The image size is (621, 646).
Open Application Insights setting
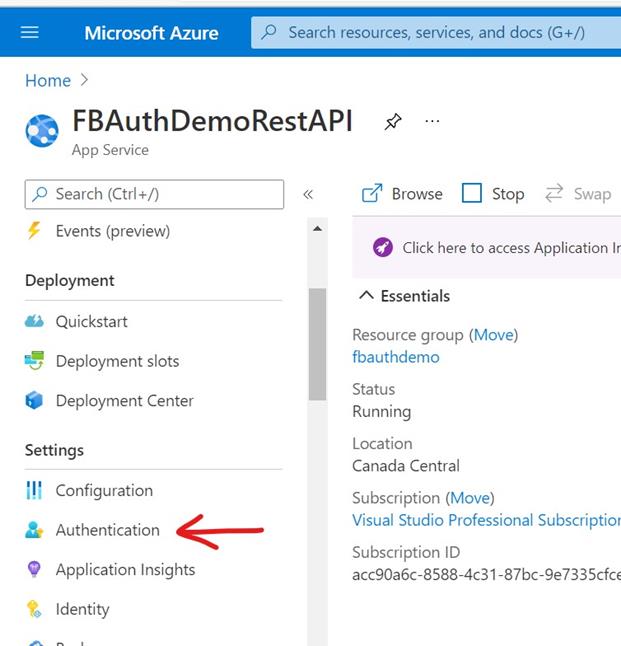coord(125,570)
